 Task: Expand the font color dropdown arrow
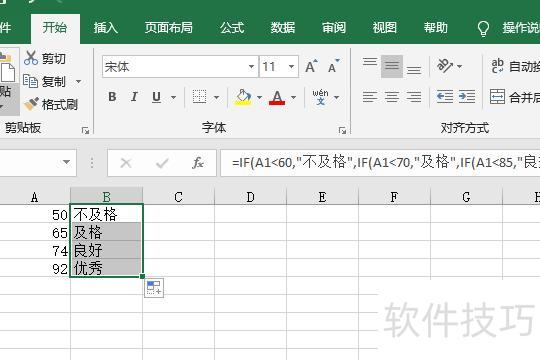pyautogui.click(x=293, y=97)
